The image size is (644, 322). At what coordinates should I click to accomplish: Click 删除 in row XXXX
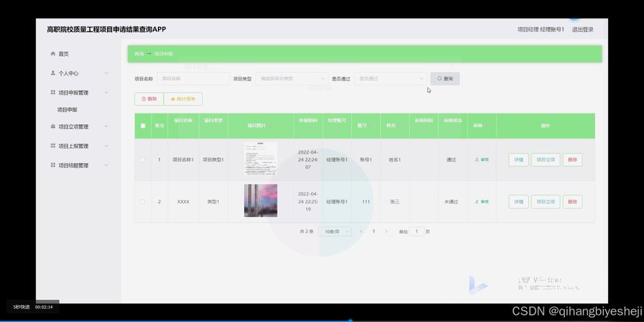(573, 202)
